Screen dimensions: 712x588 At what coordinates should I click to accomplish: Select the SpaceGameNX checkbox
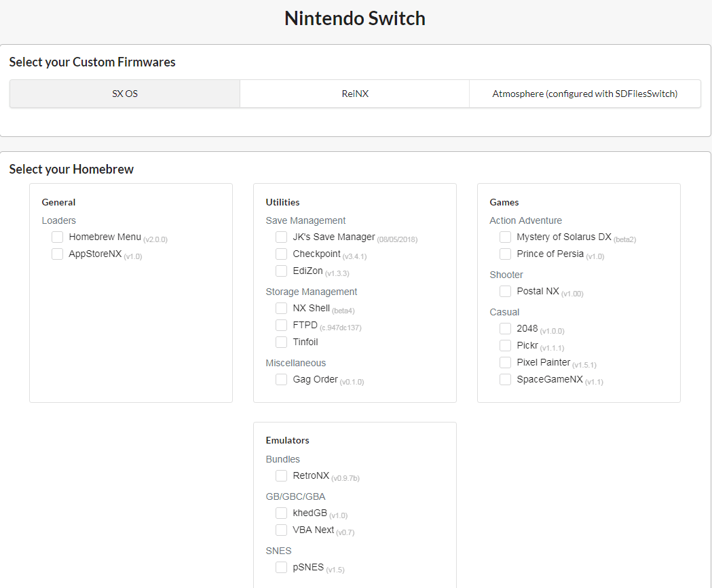point(505,379)
